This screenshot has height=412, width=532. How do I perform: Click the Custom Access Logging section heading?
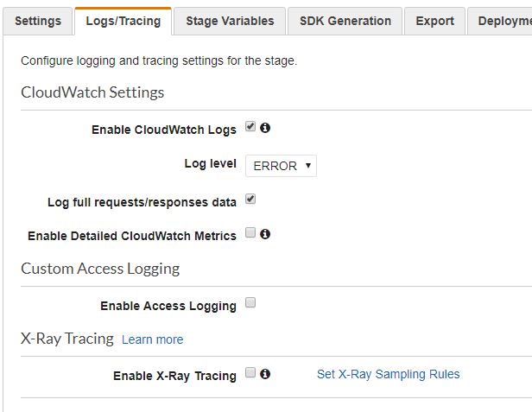tap(100, 269)
